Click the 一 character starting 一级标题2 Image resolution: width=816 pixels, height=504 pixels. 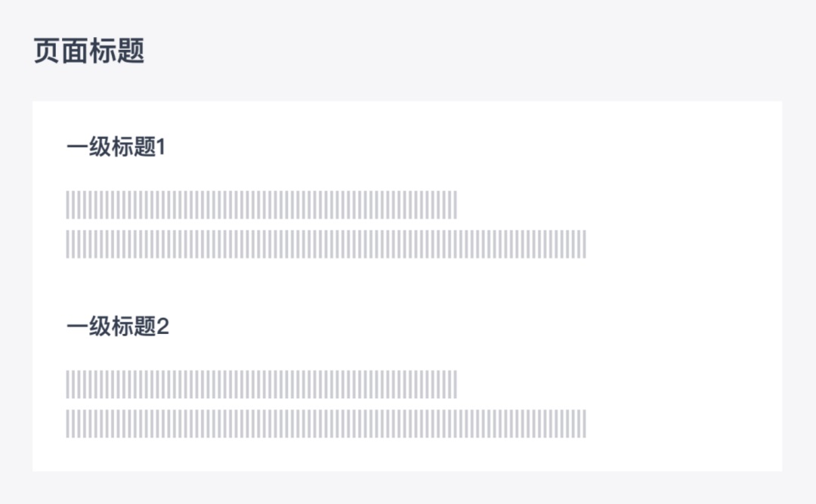pyautogui.click(x=78, y=327)
